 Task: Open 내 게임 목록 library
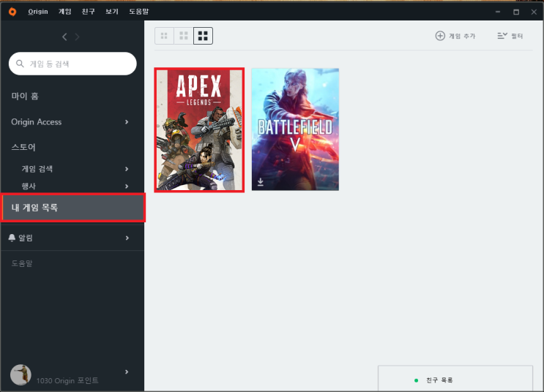(72, 208)
